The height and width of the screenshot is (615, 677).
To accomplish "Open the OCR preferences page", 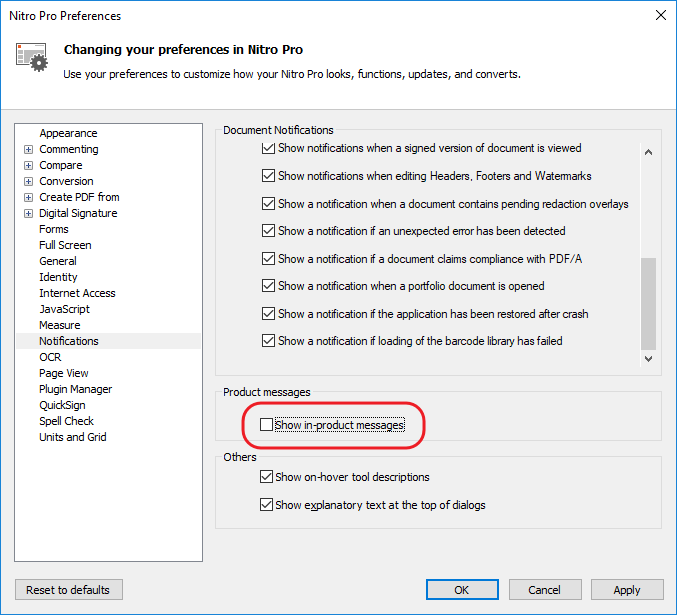I will 50,357.
